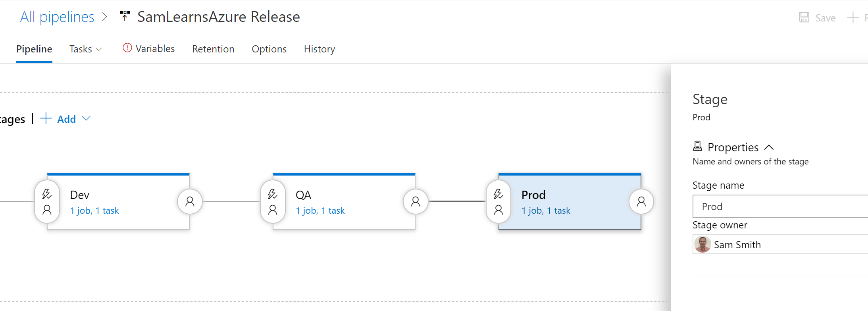868x311 pixels.
Task: Open the Options tab
Action: [x=269, y=49]
